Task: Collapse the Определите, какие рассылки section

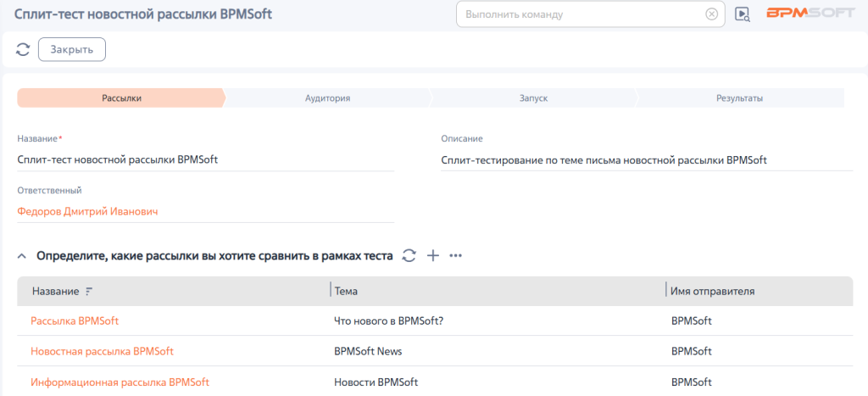Action: [21, 256]
